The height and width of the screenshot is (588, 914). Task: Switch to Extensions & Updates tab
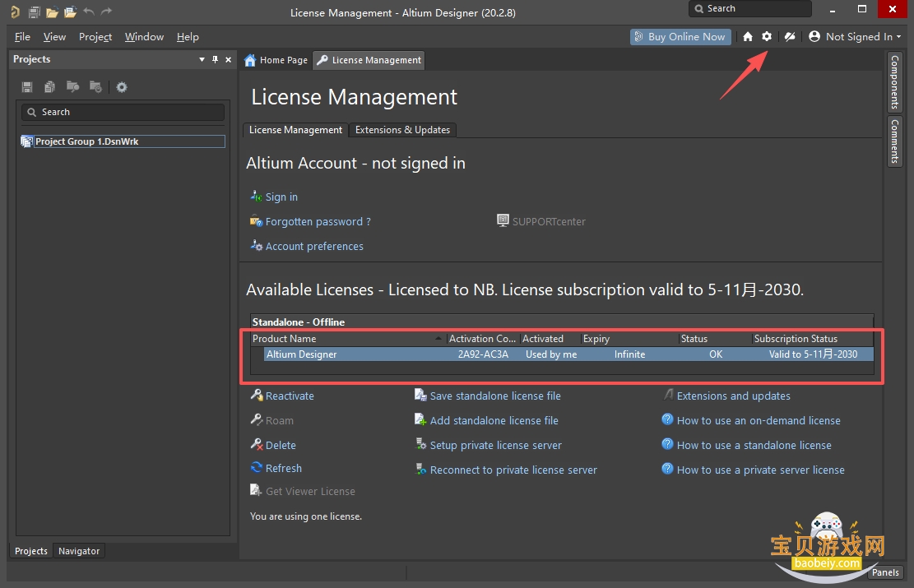pyautogui.click(x=403, y=130)
